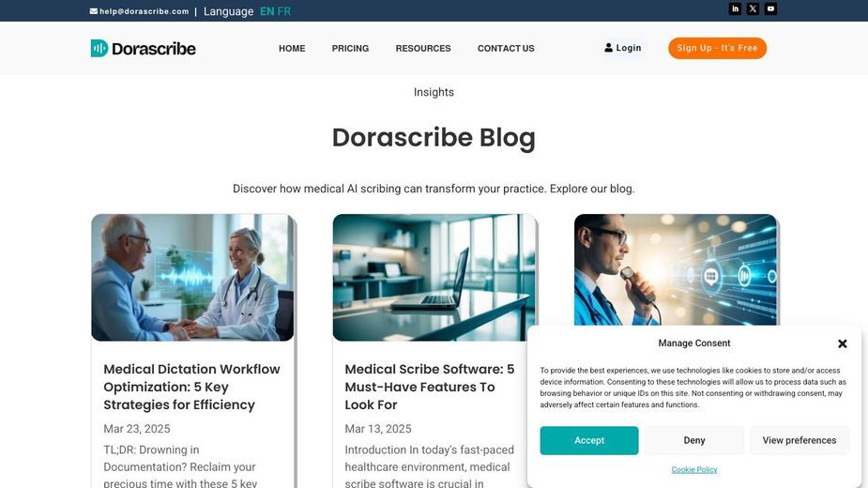Deny cookie consent
The width and height of the screenshot is (868, 488).
tap(694, 440)
